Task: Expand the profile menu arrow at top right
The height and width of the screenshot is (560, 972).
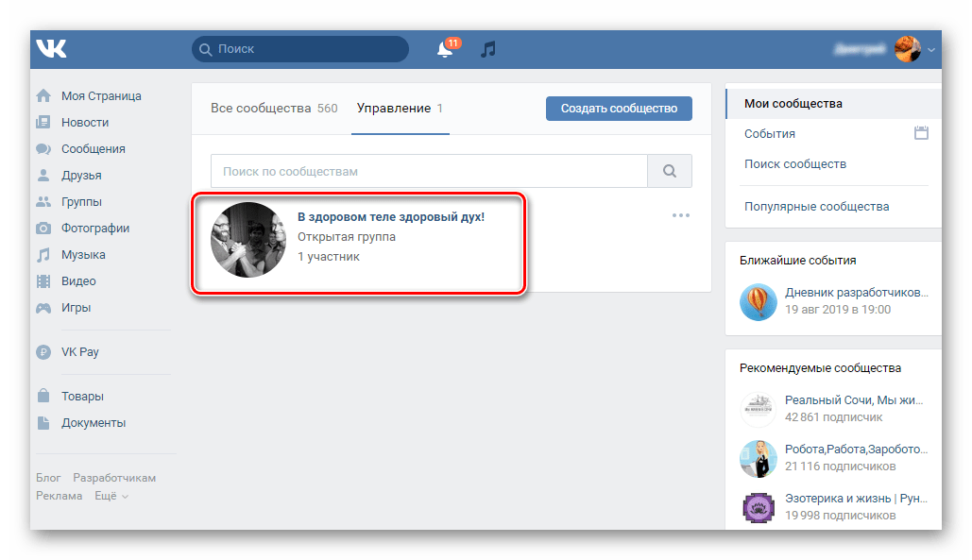Action: pyautogui.click(x=931, y=49)
